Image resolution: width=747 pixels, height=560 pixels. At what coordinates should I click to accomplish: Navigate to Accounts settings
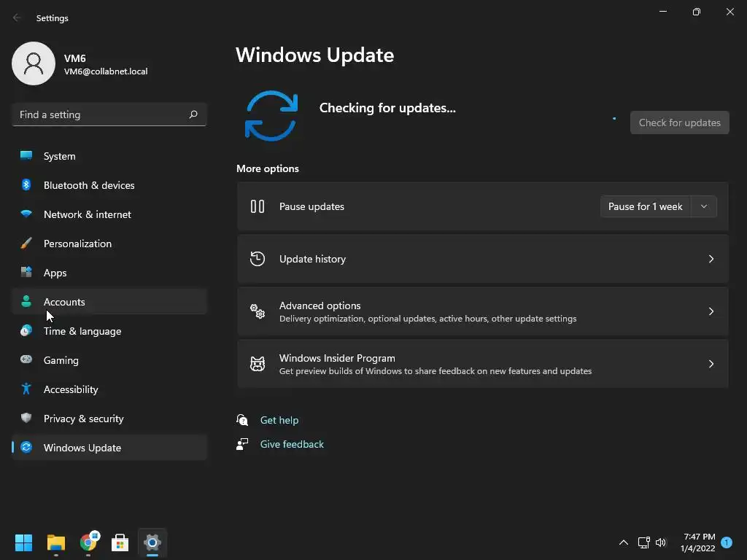(109, 301)
